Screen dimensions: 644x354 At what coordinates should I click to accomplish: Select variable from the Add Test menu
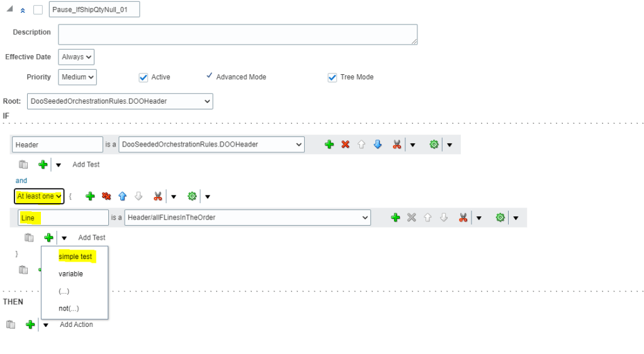(x=71, y=274)
